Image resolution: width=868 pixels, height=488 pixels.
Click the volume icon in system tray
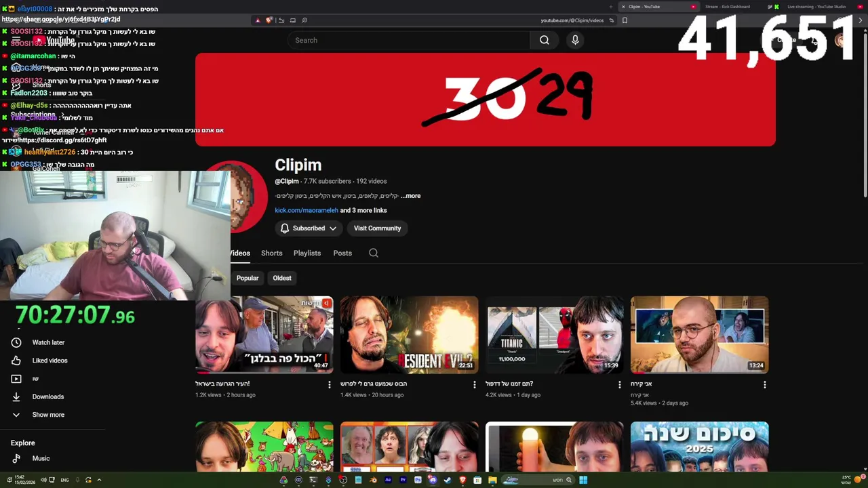click(x=43, y=480)
